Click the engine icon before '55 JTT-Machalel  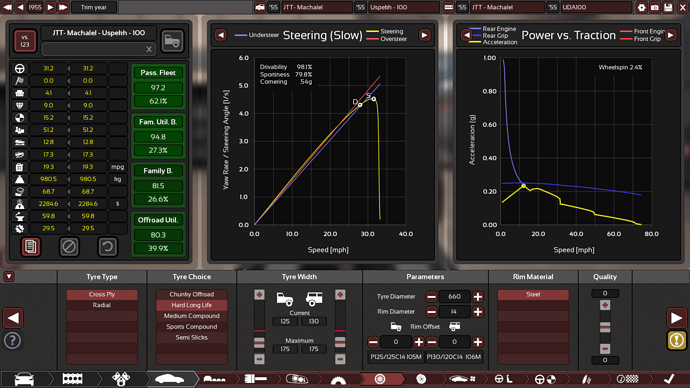pyautogui.click(x=448, y=7)
